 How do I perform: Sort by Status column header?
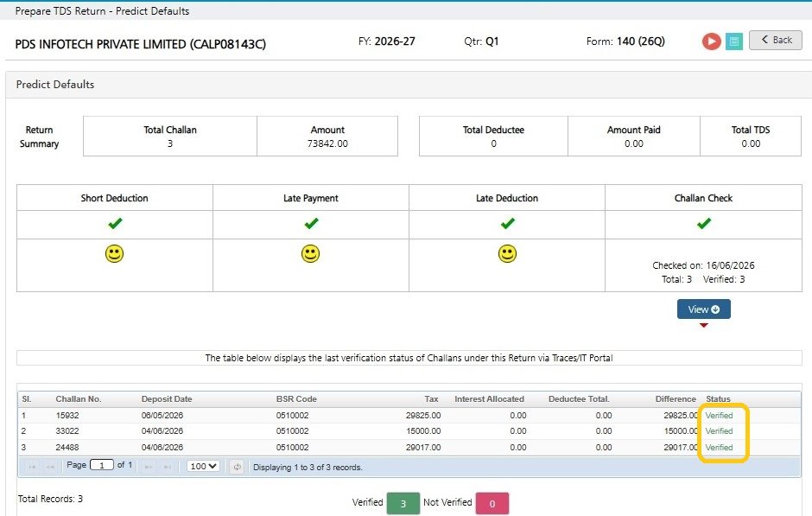pos(718,399)
